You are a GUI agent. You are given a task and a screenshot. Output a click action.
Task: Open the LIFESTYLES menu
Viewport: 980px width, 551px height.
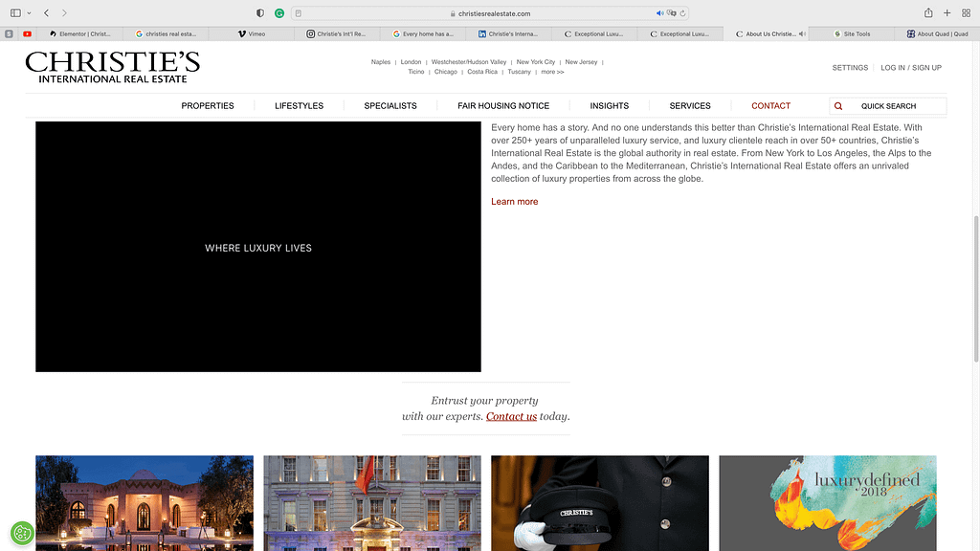click(300, 106)
